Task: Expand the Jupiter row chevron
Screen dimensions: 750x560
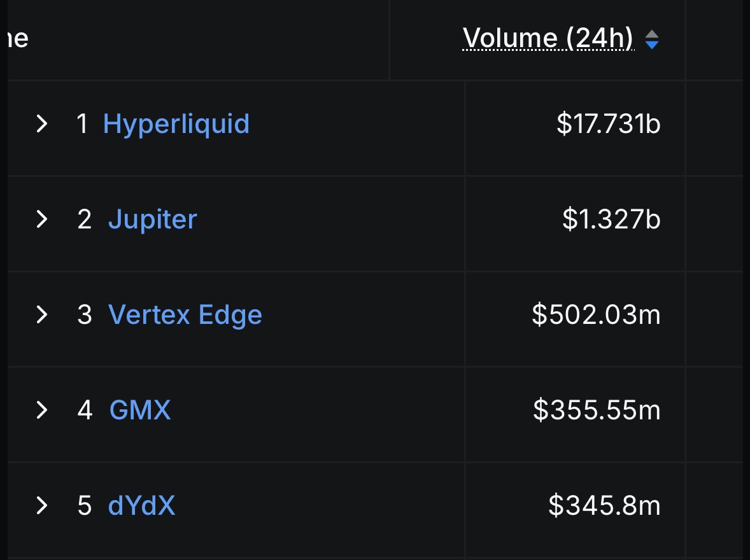Action: tap(42, 220)
